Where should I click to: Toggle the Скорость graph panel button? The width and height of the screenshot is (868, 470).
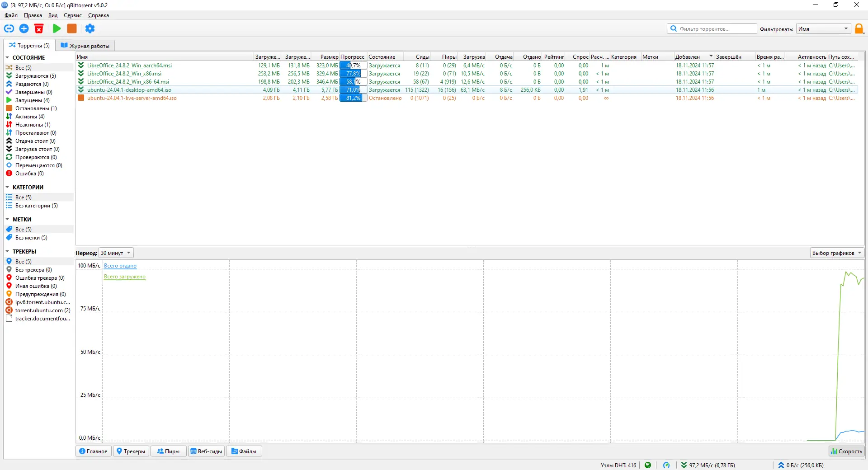pyautogui.click(x=846, y=451)
